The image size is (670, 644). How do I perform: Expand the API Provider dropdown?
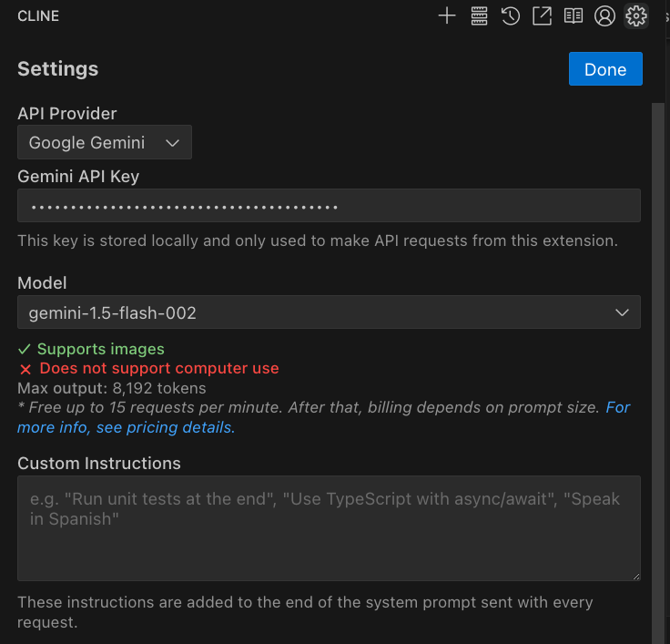coord(105,143)
